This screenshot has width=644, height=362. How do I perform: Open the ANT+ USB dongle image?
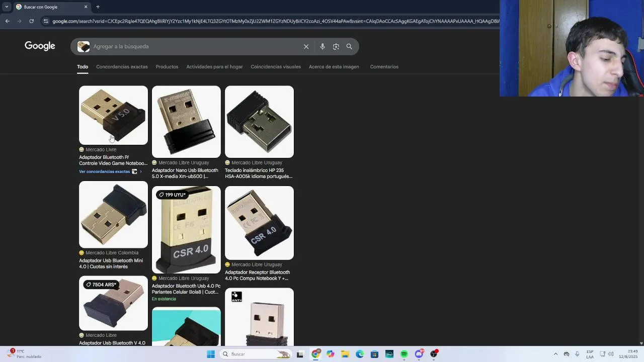click(259, 317)
